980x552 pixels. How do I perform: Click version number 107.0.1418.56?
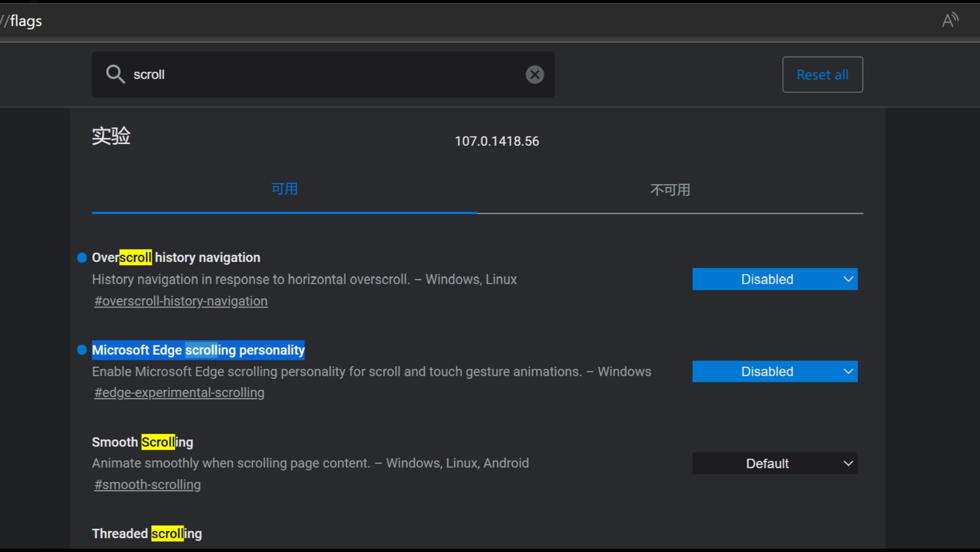pyautogui.click(x=497, y=141)
